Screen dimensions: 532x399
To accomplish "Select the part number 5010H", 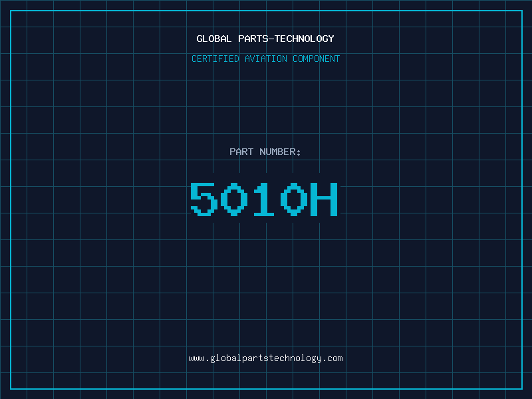I will click(264, 199).
